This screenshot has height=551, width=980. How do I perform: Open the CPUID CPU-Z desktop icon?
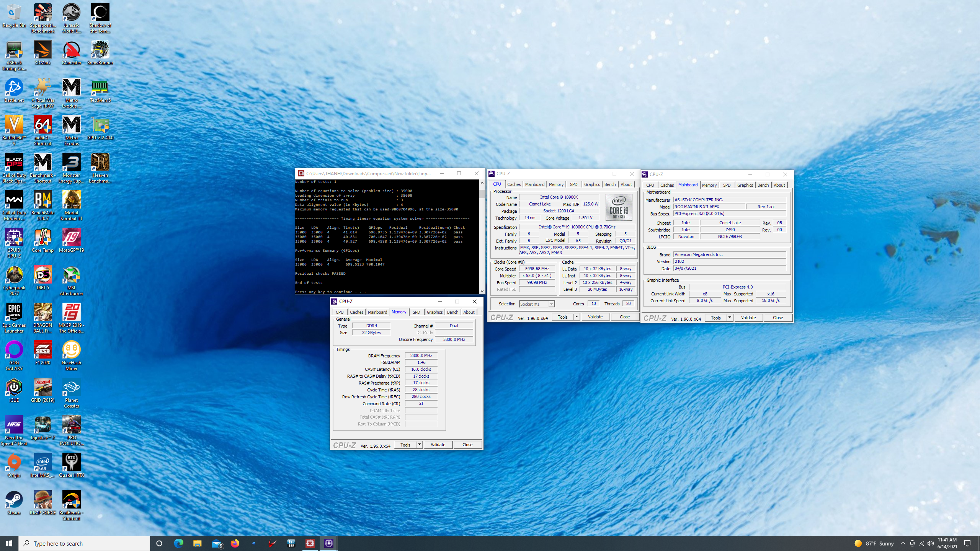[x=14, y=243]
